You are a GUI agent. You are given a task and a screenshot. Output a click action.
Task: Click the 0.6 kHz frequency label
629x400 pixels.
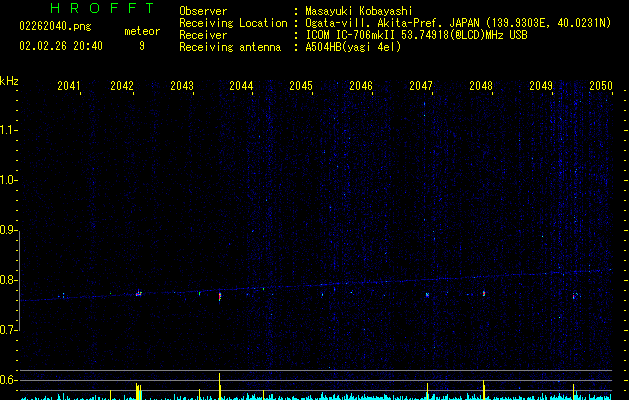(x=8, y=380)
